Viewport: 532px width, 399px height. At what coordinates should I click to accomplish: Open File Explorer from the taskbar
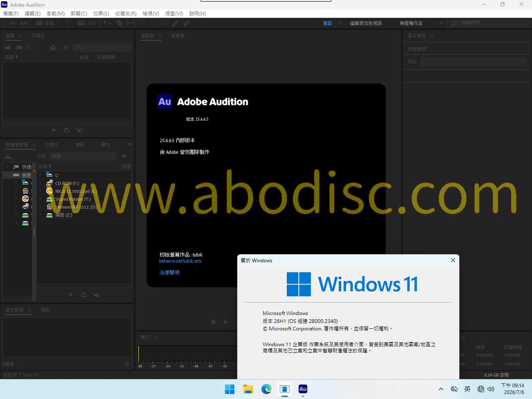point(248,389)
